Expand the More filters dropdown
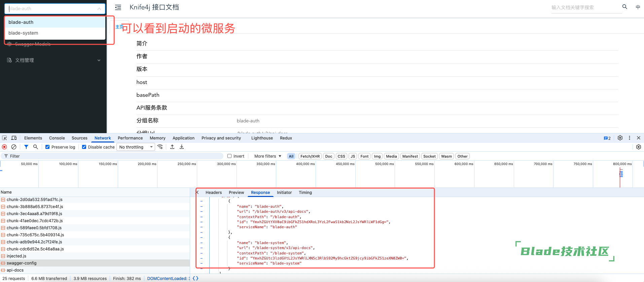The image size is (644, 282). click(x=267, y=156)
